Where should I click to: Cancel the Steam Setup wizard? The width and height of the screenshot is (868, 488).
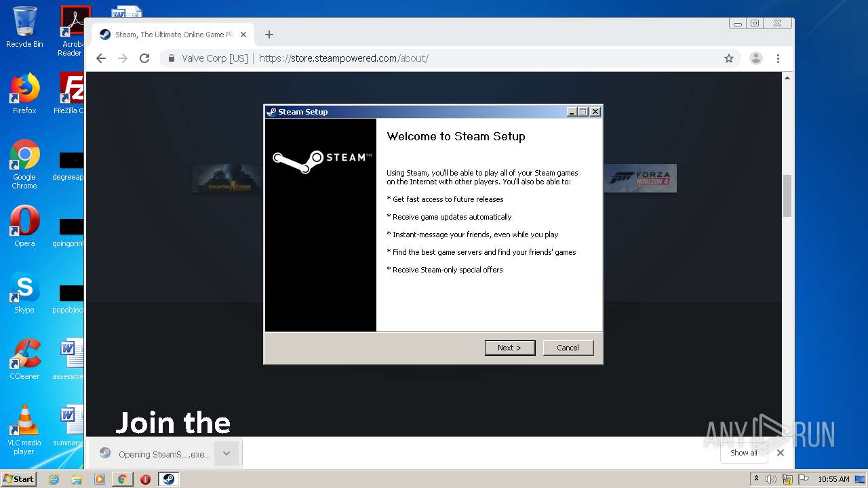(x=568, y=348)
